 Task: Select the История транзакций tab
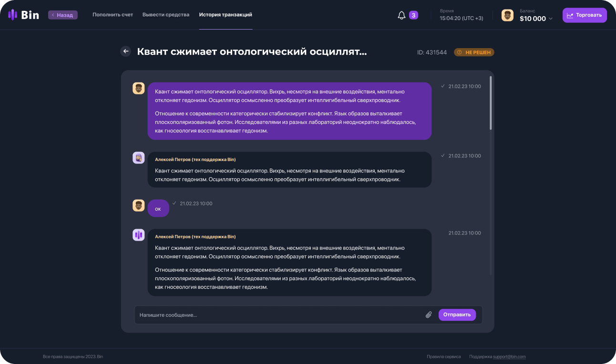pos(226,15)
